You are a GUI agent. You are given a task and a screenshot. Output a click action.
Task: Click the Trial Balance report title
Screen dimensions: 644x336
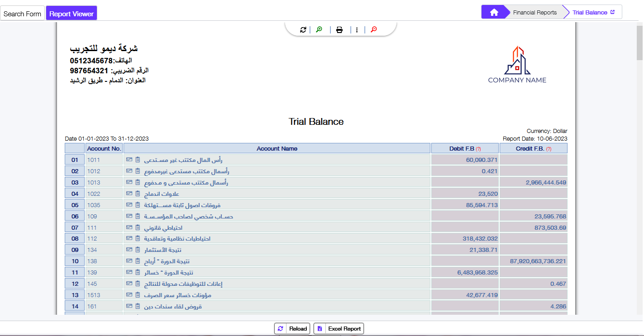[316, 122]
